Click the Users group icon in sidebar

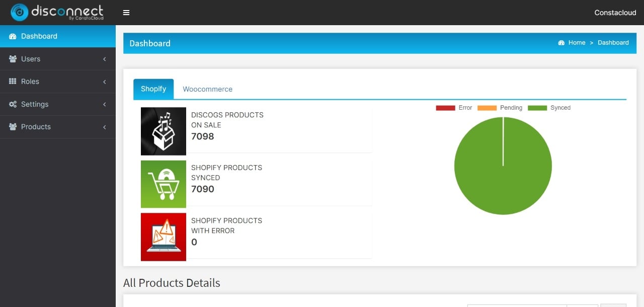coord(13,59)
